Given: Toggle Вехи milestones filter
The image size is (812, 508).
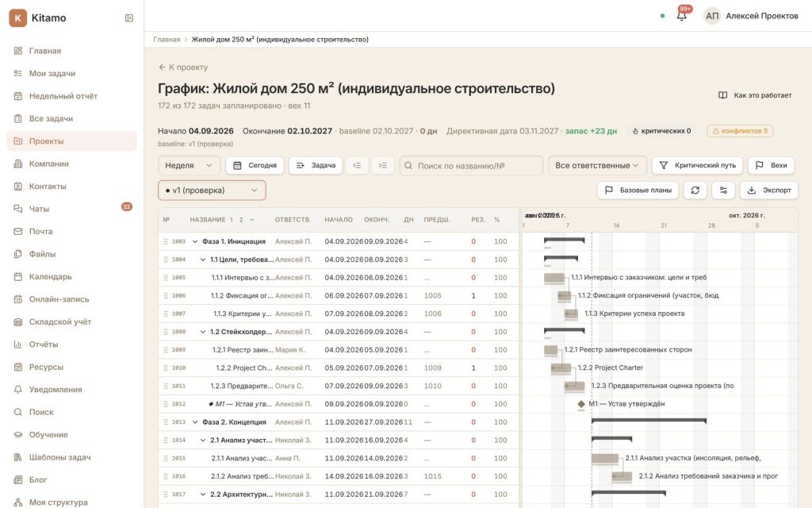Looking at the screenshot, I should [771, 165].
